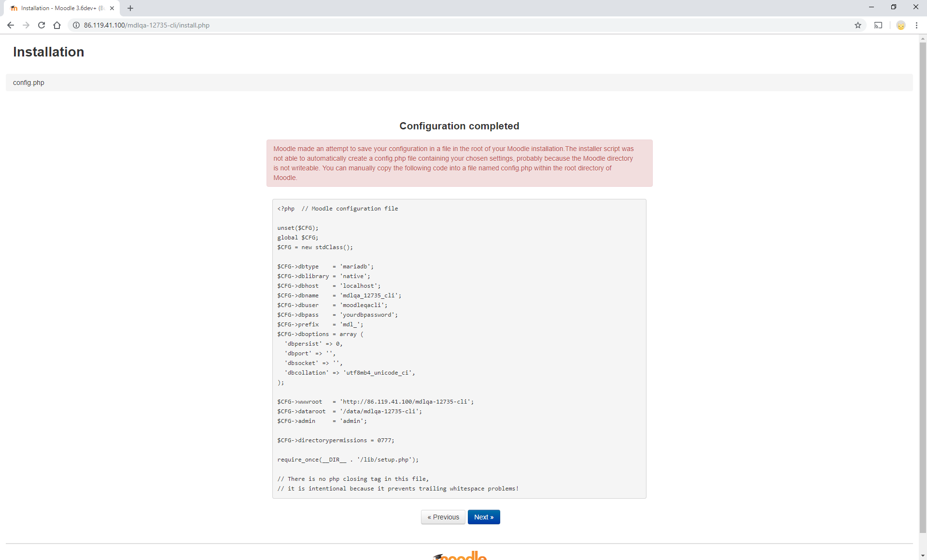Click the $CFG->prefix 'mdl_' line
This screenshot has width=927, height=560.
[320, 324]
